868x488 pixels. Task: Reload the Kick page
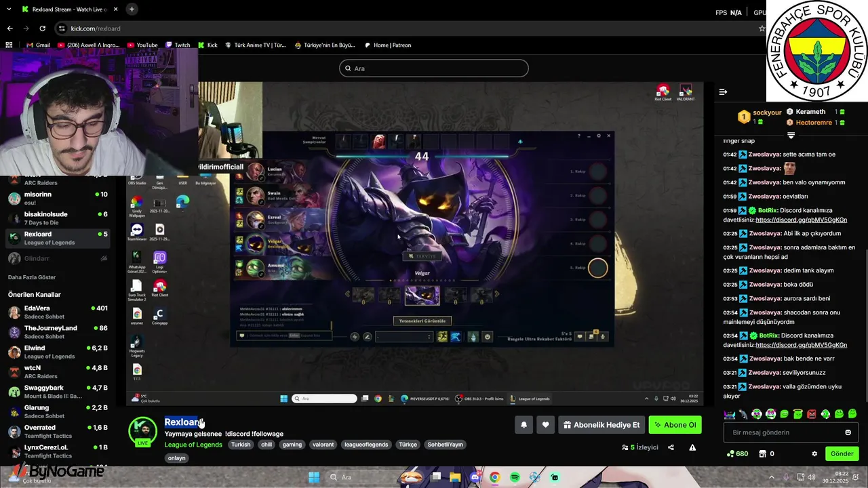(x=42, y=28)
